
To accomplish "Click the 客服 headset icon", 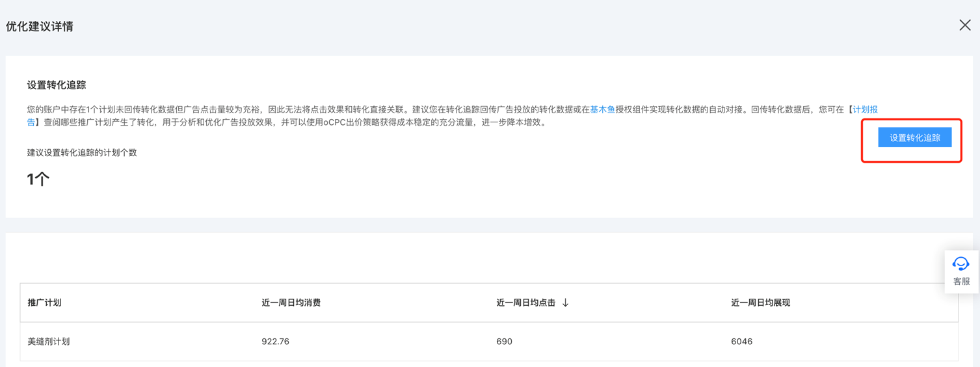I will coord(960,264).
